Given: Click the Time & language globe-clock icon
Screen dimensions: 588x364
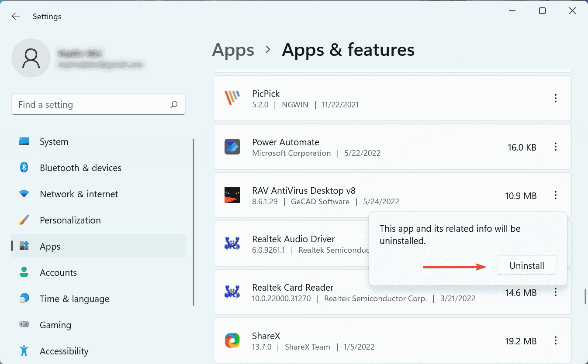Looking at the screenshot, I should (x=24, y=299).
